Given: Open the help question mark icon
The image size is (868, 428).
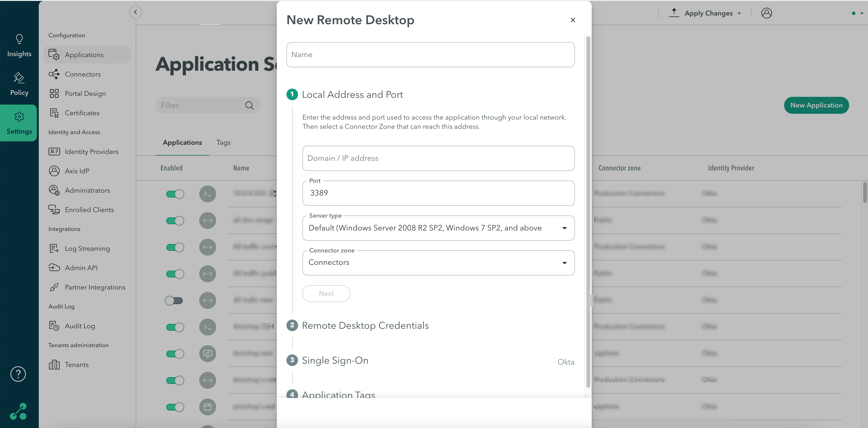Looking at the screenshot, I should coord(18,374).
